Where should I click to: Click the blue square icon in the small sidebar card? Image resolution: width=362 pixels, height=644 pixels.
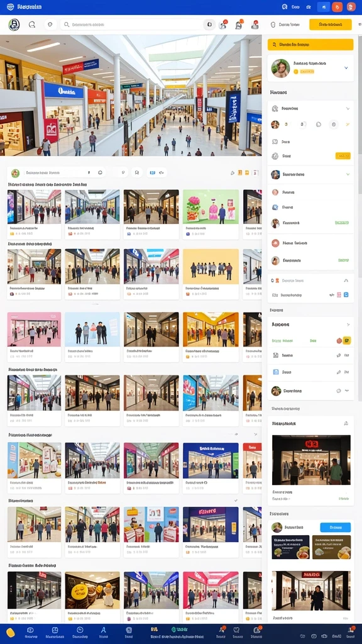(346, 294)
